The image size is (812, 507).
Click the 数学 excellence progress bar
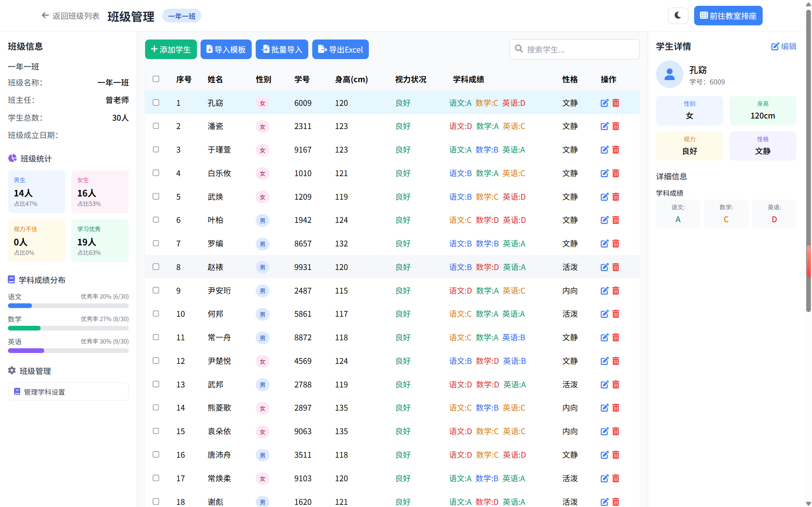68,328
